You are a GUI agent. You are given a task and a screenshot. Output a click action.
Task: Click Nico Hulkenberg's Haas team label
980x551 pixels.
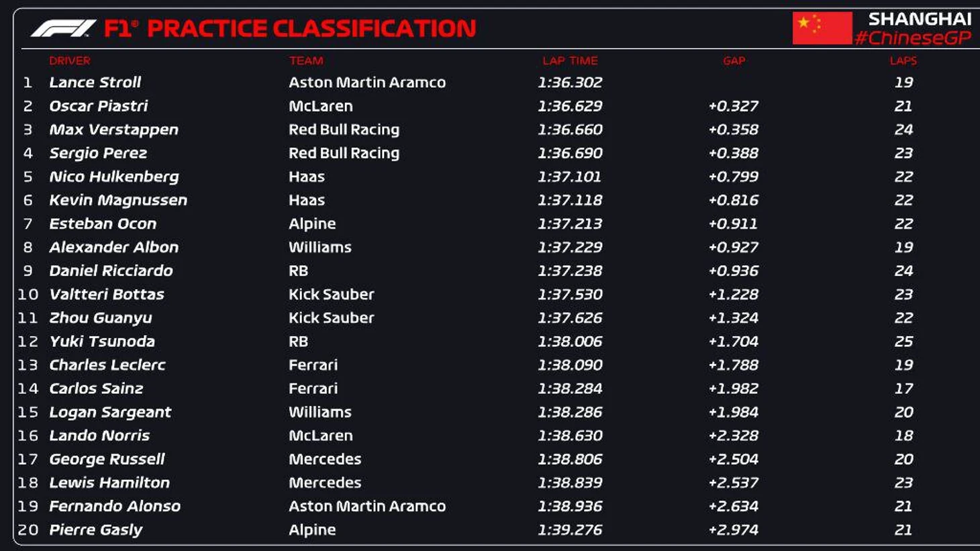click(x=307, y=177)
